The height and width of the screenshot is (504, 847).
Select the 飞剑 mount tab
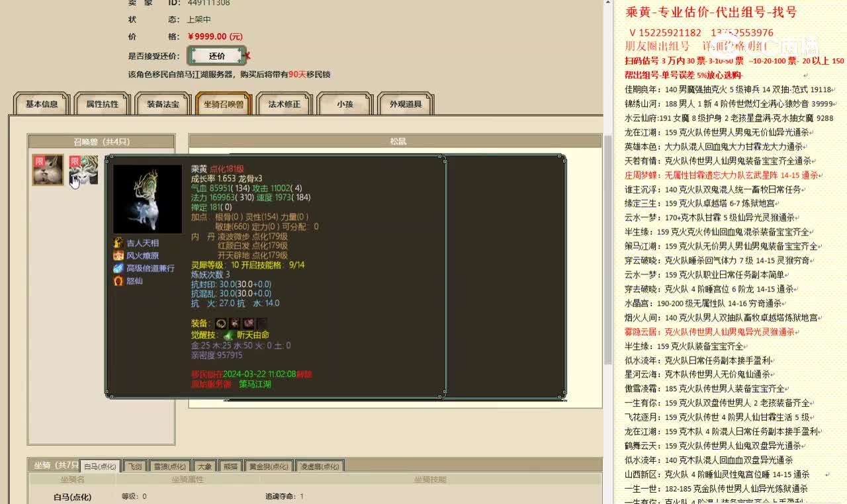click(135, 466)
